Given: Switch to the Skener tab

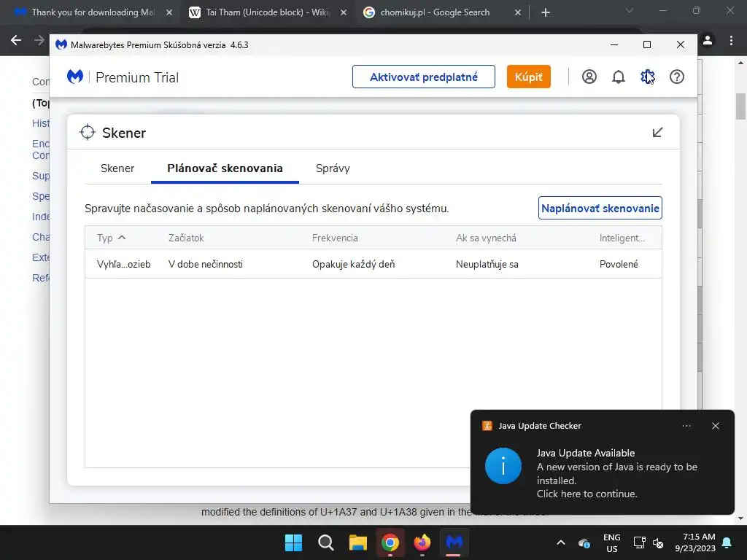Looking at the screenshot, I should [117, 168].
